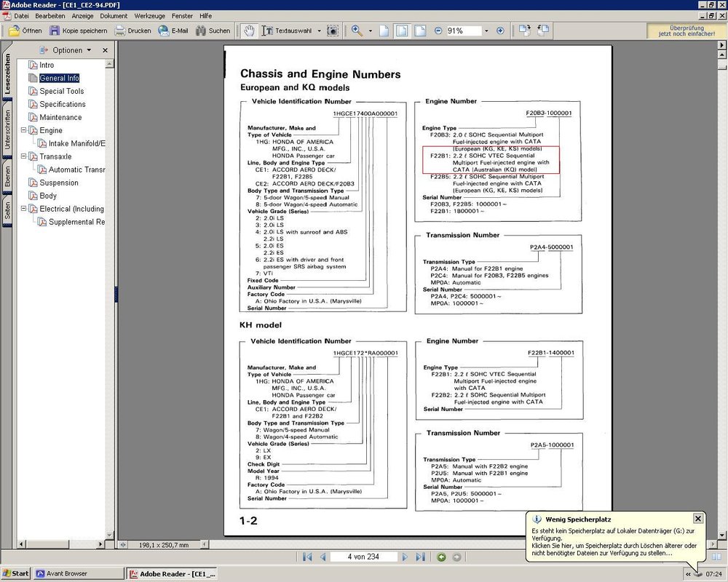Switch to the Ebenen side tab
This screenshot has width=728, height=582.
7,176
